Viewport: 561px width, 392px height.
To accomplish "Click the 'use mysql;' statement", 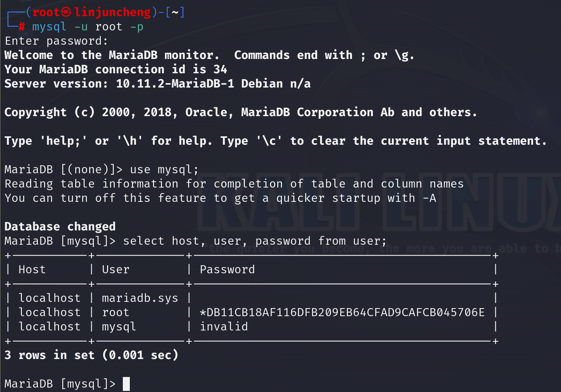I will click(164, 170).
